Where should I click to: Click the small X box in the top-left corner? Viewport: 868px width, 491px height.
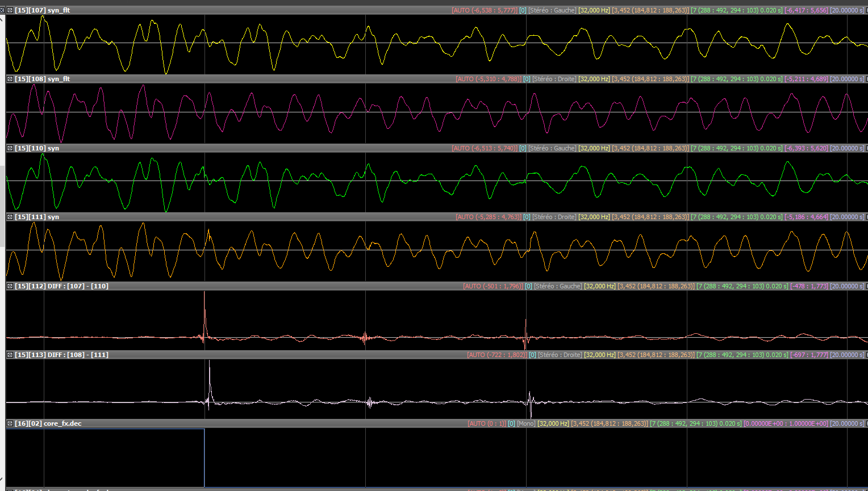tap(2, 10)
